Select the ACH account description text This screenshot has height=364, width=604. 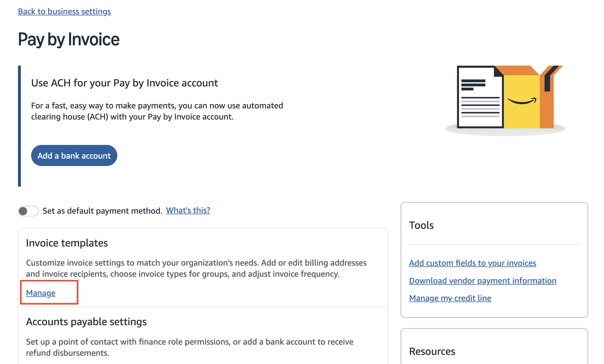[x=157, y=111]
